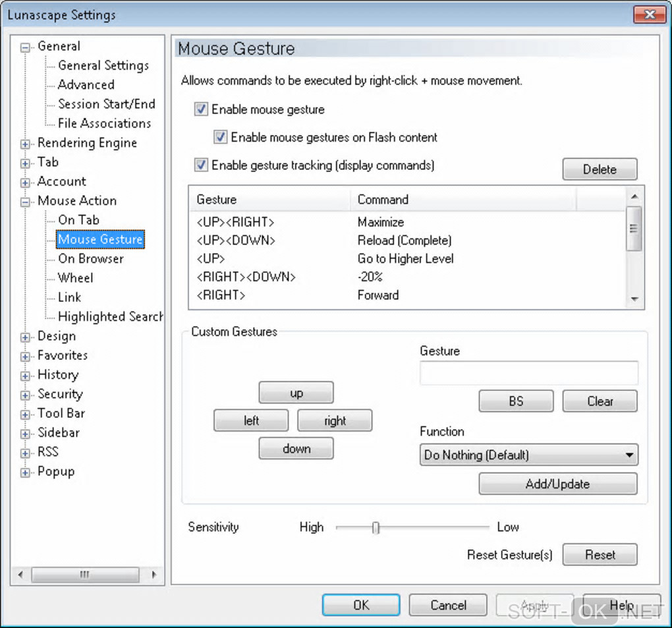Expand the Tool Bar node
This screenshot has height=628, width=672.
pos(25,414)
